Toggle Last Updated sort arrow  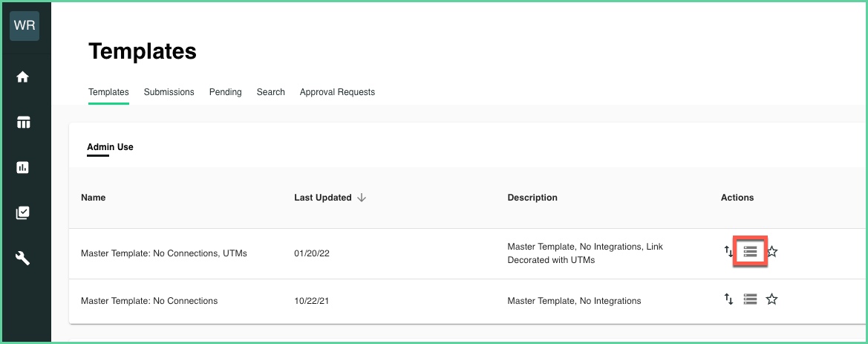click(x=362, y=198)
